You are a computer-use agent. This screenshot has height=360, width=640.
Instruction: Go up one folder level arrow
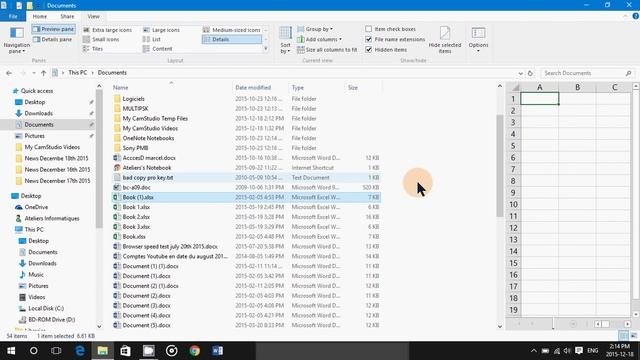click(x=43, y=73)
